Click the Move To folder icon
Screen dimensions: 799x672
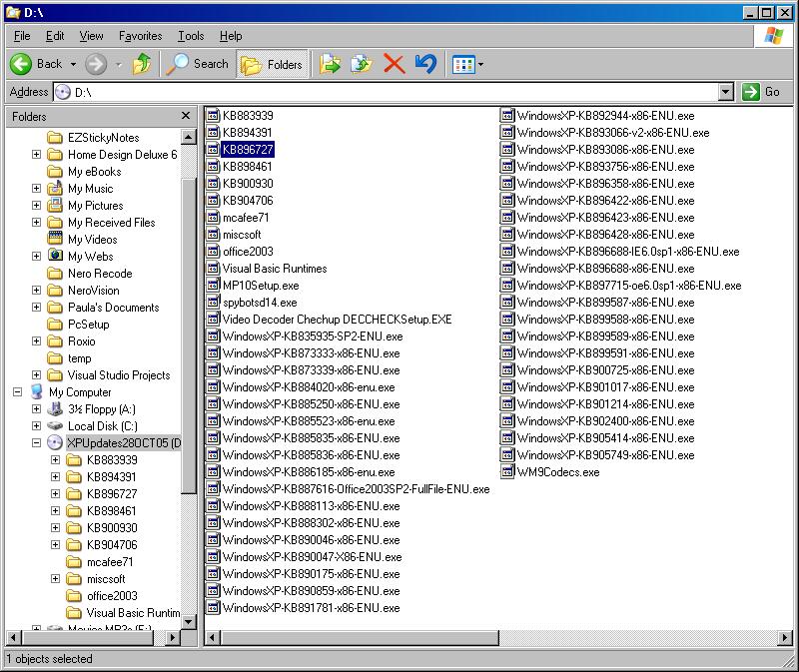click(x=330, y=64)
